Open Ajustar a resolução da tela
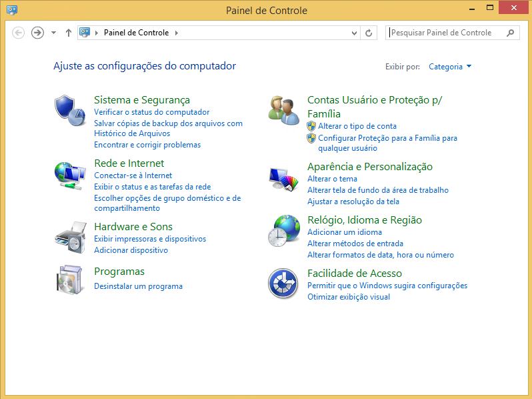Image resolution: width=532 pixels, height=399 pixels. point(353,202)
